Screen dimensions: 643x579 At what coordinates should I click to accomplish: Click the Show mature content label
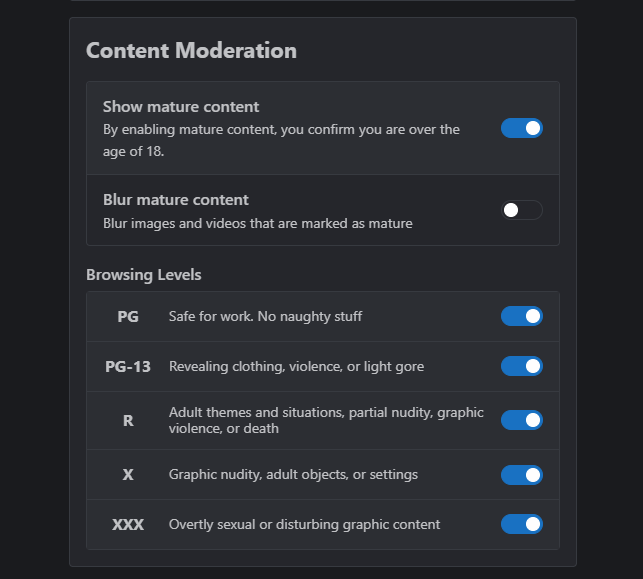tap(181, 107)
